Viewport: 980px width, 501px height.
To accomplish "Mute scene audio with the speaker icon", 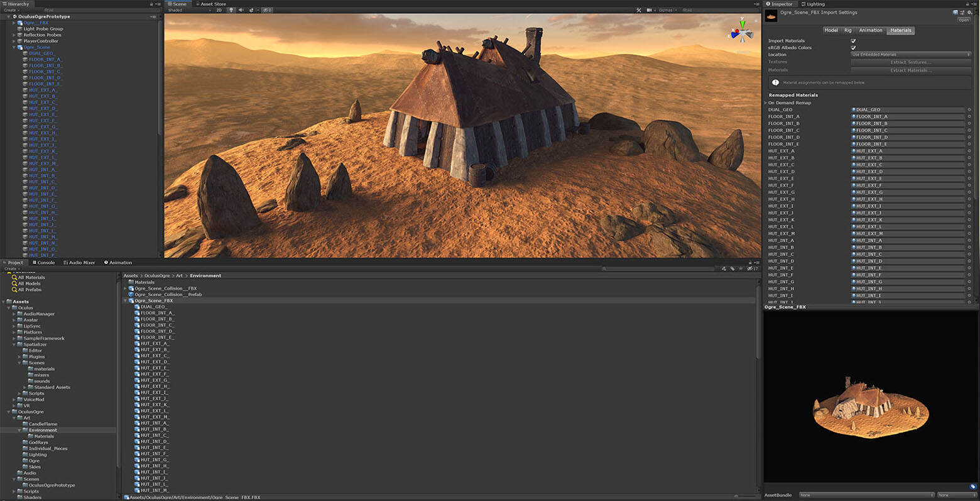I will tap(241, 10).
